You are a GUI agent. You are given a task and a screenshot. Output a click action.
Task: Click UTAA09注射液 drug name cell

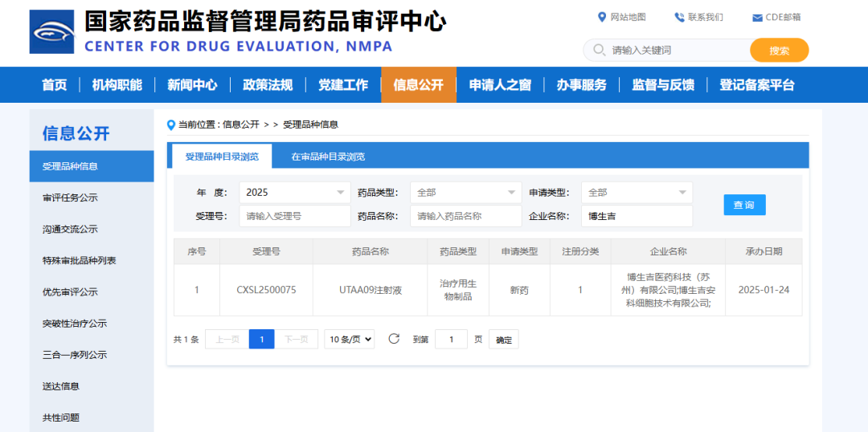pos(371,290)
